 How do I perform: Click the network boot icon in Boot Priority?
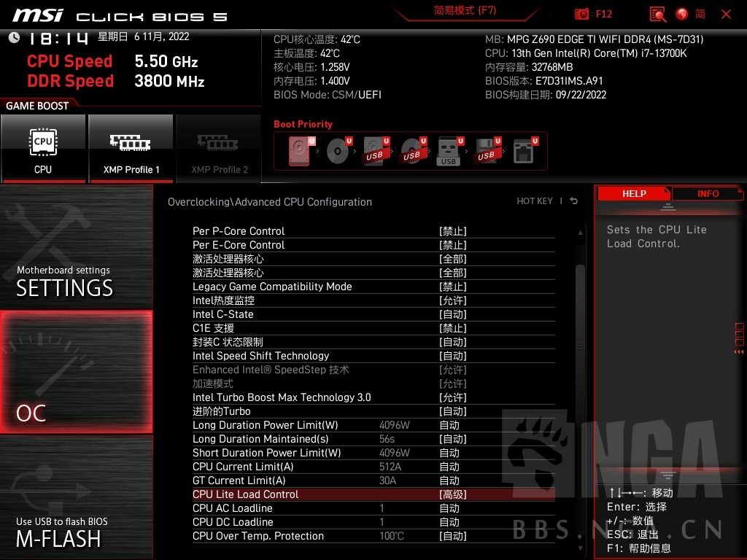pyautogui.click(x=524, y=151)
